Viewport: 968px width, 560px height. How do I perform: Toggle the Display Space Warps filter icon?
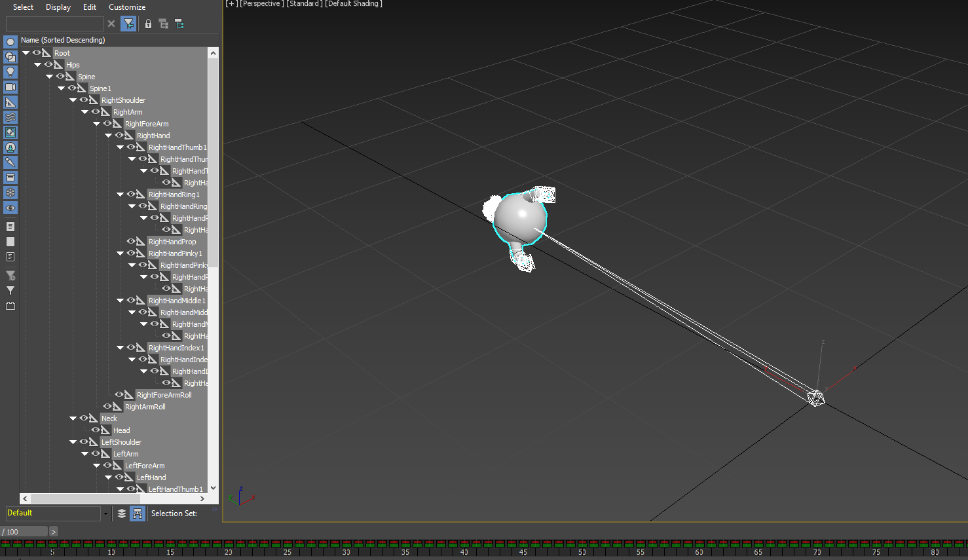10,117
